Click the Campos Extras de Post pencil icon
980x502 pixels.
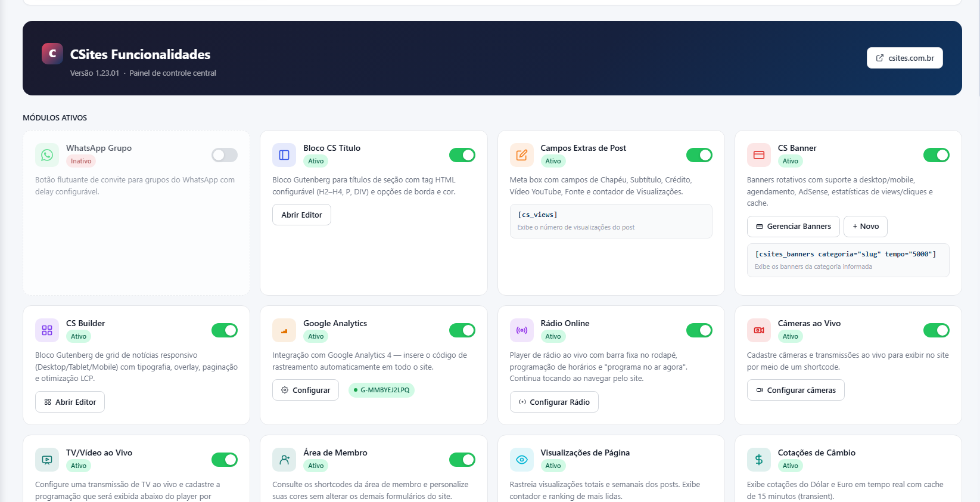point(522,155)
